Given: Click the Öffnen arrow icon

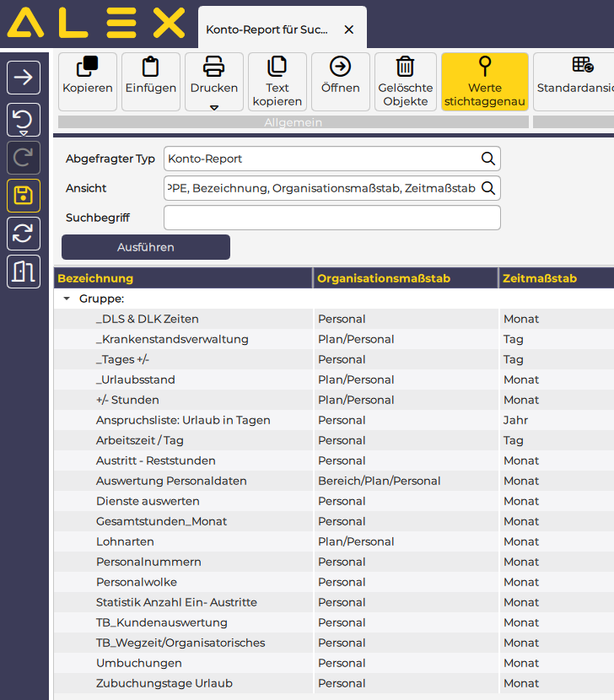Looking at the screenshot, I should pyautogui.click(x=340, y=67).
